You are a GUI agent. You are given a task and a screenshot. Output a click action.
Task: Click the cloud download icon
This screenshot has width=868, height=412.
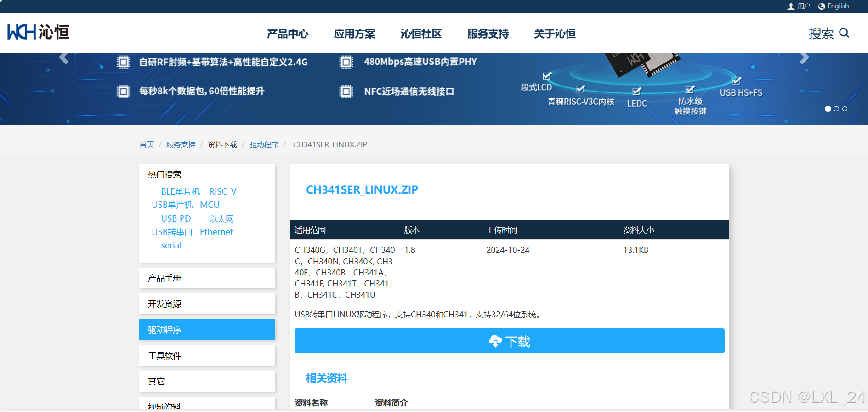495,341
